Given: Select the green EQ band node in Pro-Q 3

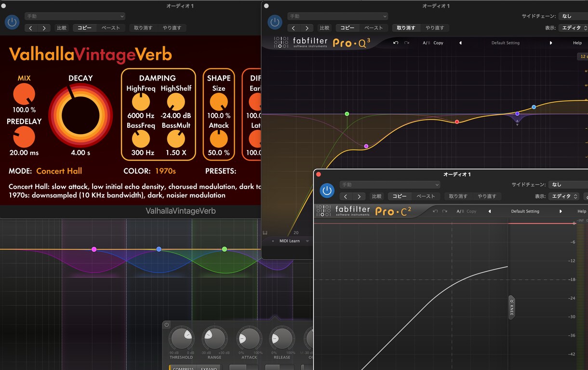Looking at the screenshot, I should [347, 114].
